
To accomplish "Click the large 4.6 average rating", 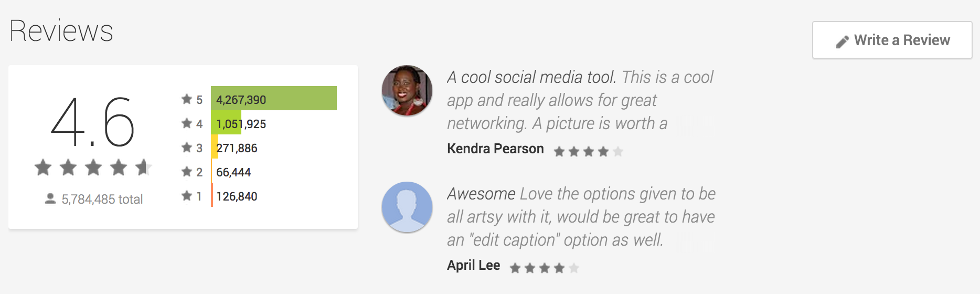I will pos(93,122).
